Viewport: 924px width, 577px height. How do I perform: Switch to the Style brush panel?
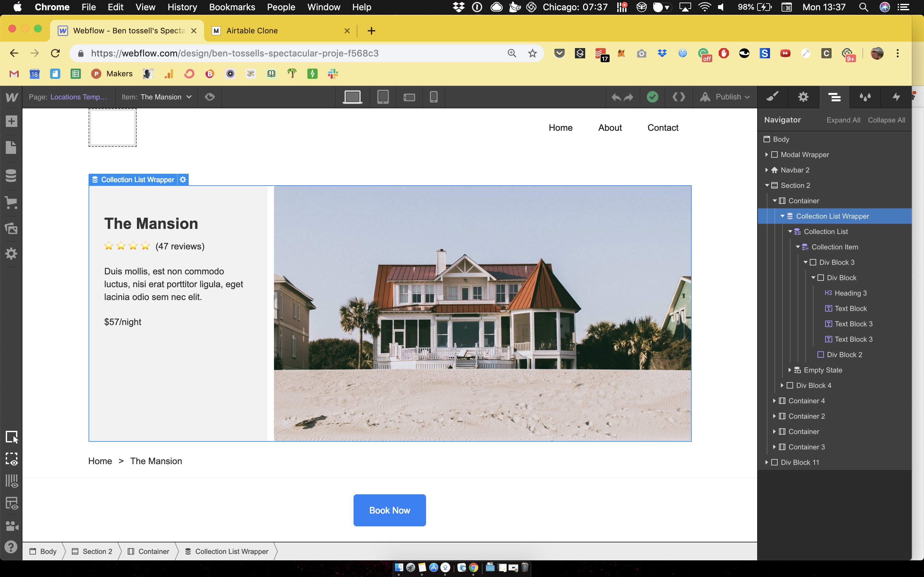[x=773, y=97]
